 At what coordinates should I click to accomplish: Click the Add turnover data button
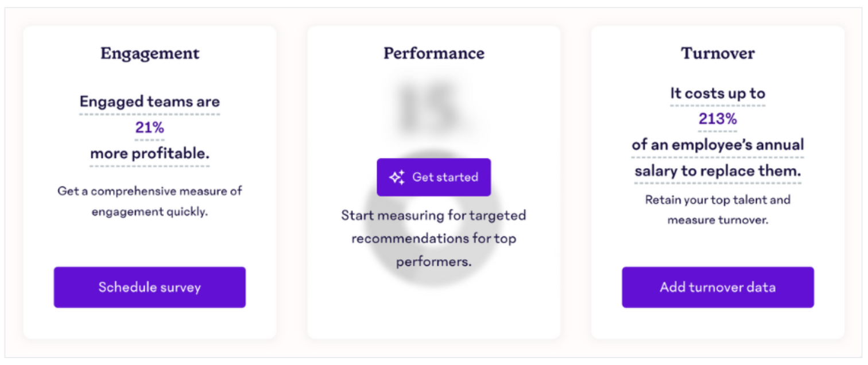click(x=718, y=287)
